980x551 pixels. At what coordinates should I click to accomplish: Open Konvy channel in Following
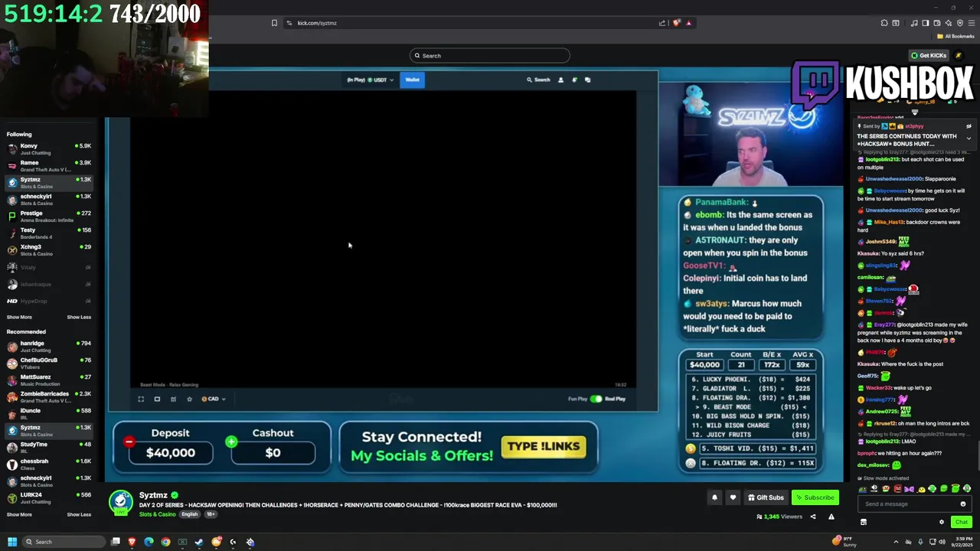tap(48, 148)
